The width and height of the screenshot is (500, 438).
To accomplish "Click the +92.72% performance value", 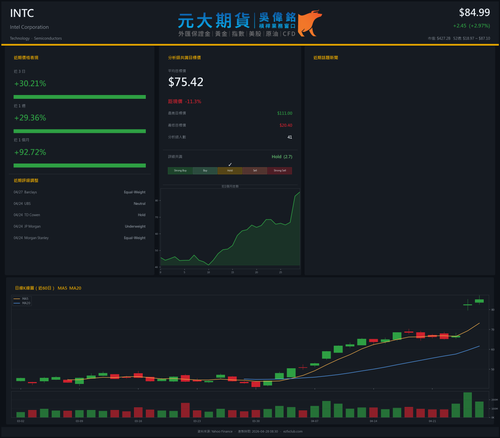I will [x=30, y=152].
